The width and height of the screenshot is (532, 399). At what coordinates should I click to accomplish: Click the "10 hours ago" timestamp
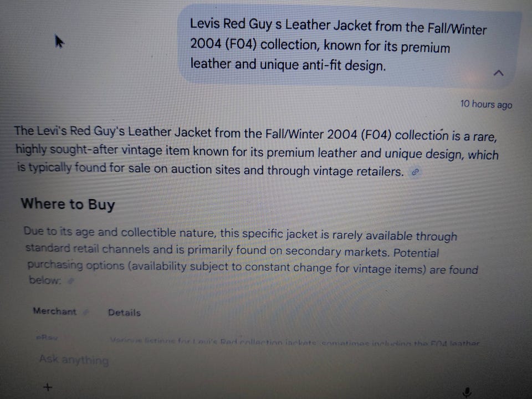[486, 104]
